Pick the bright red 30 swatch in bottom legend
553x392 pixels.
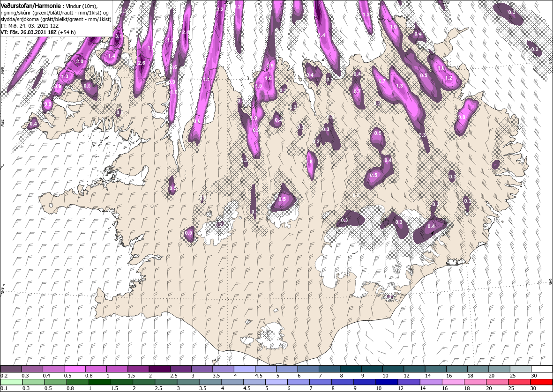541,382
